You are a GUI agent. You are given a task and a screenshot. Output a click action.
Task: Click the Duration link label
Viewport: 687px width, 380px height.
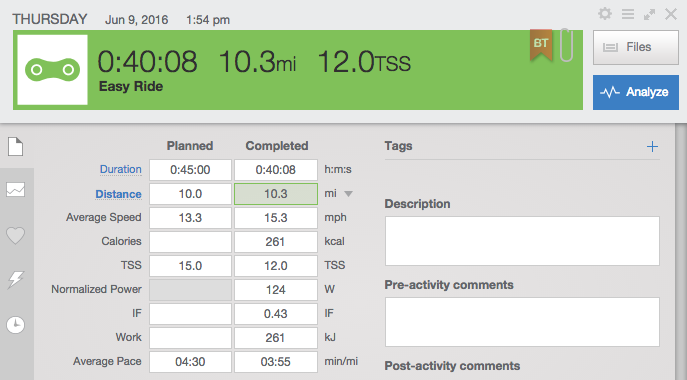(x=120, y=170)
